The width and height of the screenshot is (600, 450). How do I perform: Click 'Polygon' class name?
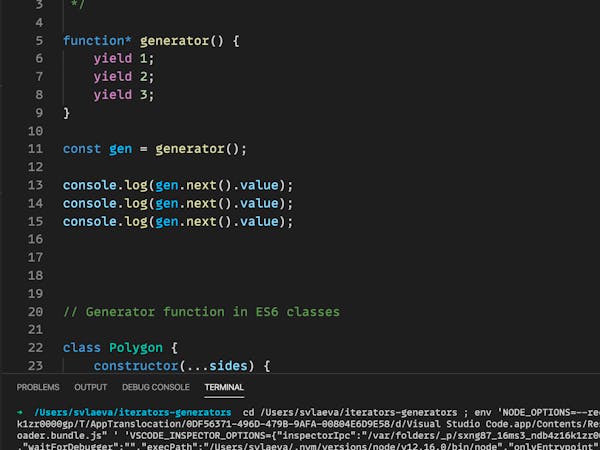click(136, 348)
